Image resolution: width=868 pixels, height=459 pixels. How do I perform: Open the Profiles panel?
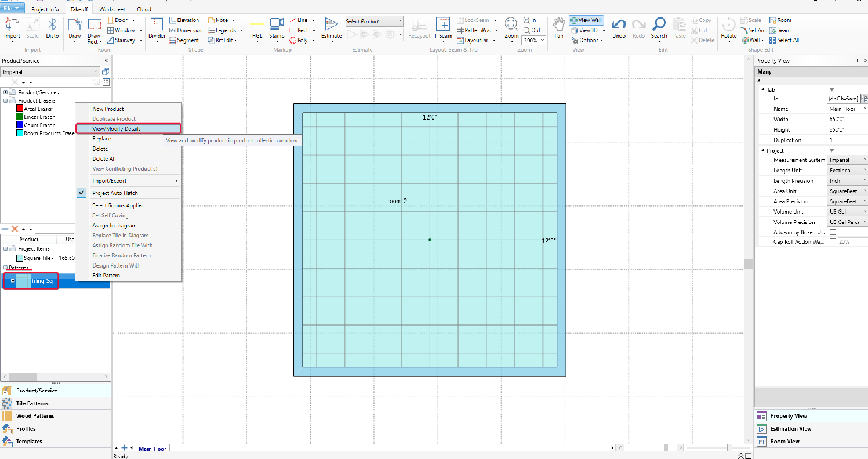tap(56, 429)
